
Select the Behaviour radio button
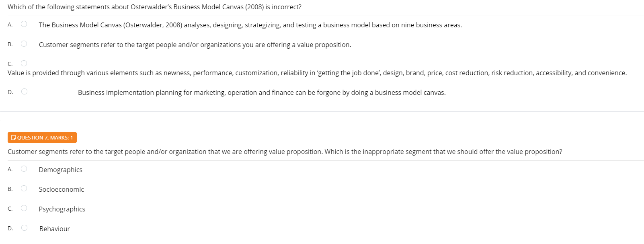pos(24,228)
